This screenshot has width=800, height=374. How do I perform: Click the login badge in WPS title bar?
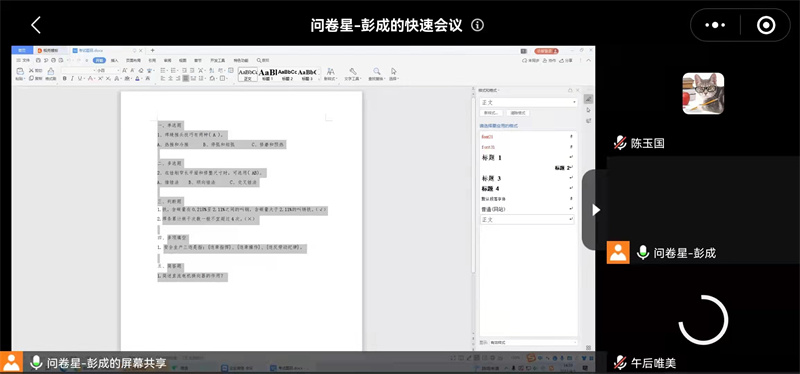(x=546, y=51)
